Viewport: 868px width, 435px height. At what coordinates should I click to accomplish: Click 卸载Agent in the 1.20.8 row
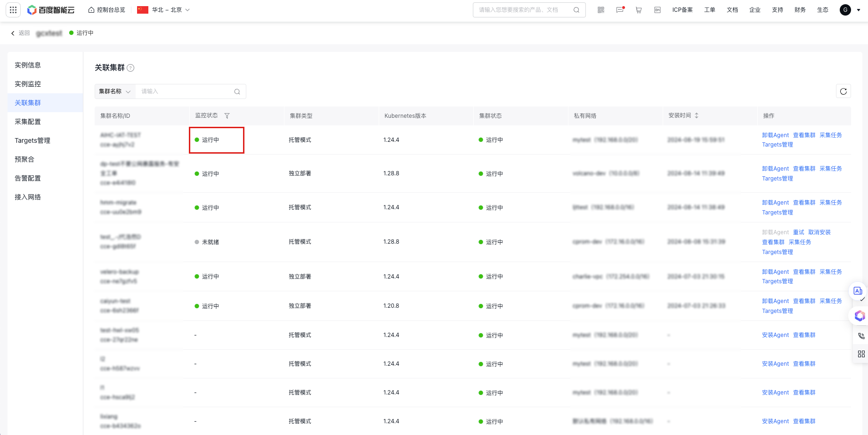(775, 301)
